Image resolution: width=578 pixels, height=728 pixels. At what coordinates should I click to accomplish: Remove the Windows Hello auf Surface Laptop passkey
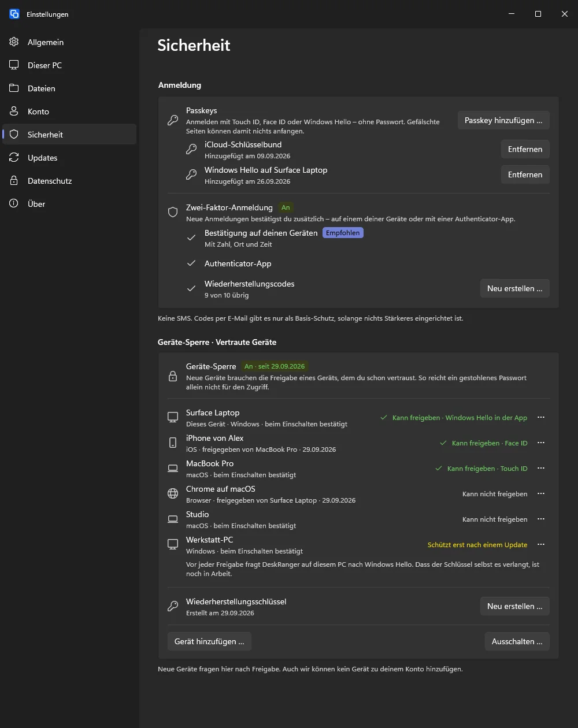[x=525, y=174]
